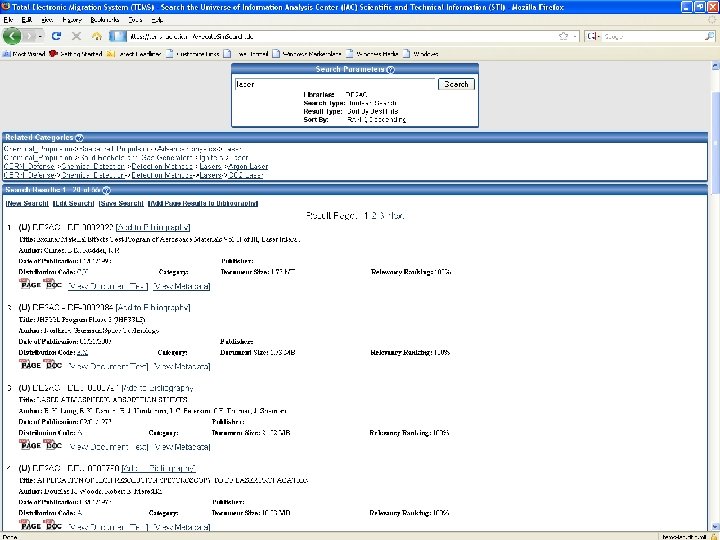720x540 pixels.
Task: Go back with the green Back arrow
Action: [12, 36]
